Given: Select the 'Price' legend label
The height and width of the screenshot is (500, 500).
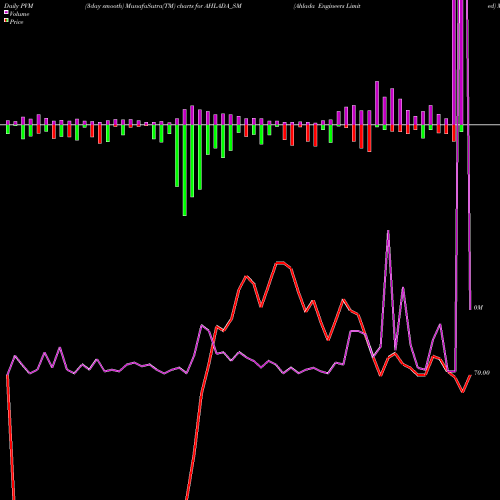Looking at the screenshot, I should [16, 22].
